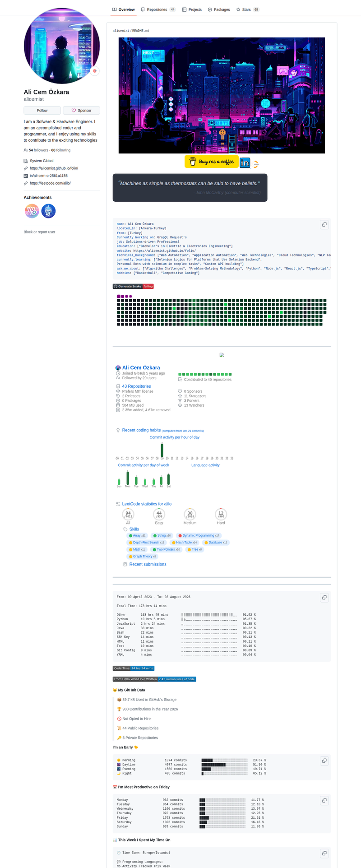Click the Buy me a coffee badge
361x868 pixels.
pyautogui.click(x=211, y=162)
